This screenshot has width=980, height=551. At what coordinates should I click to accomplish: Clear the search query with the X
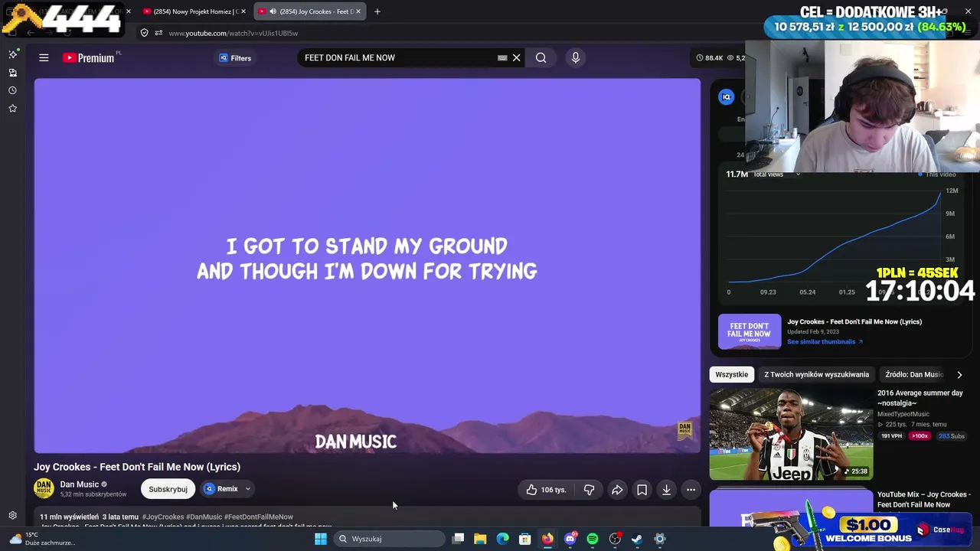517,57
